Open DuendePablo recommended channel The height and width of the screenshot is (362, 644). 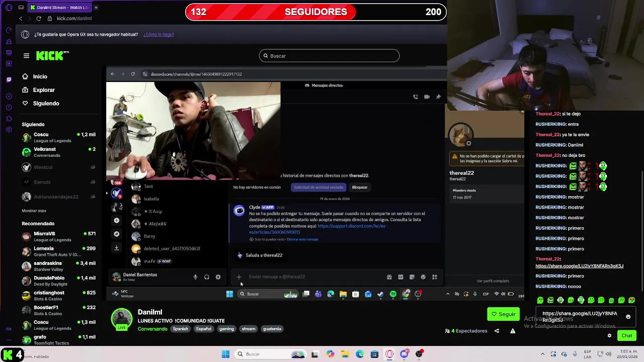tap(58, 281)
